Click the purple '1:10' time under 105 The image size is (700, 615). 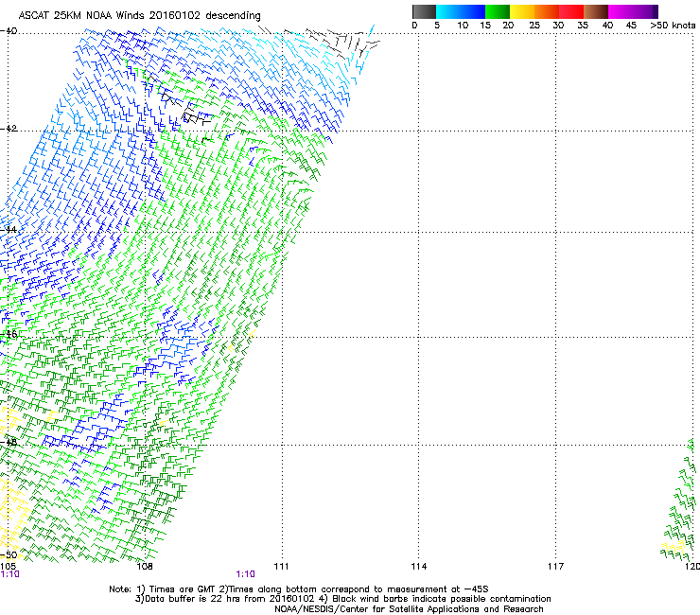(9, 574)
